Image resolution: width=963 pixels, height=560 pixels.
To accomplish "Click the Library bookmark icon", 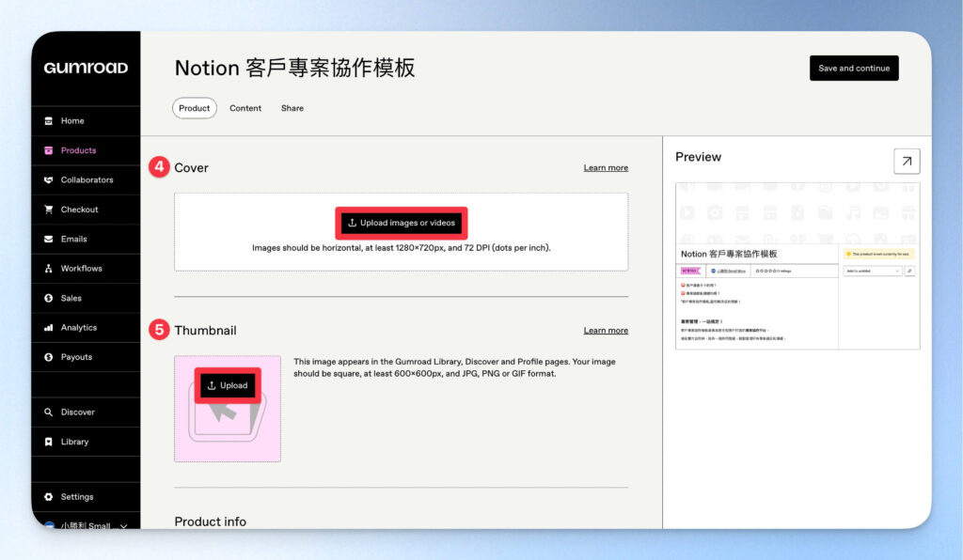I will pyautogui.click(x=49, y=442).
